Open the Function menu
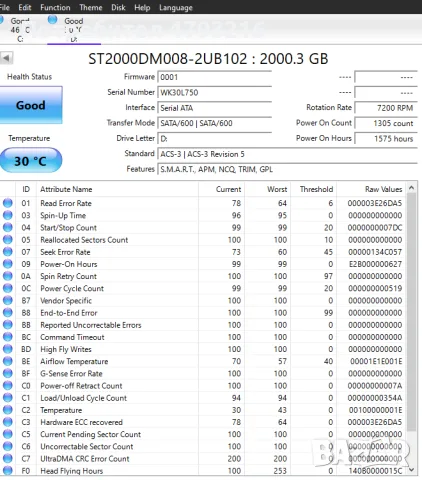422x480 pixels. pos(55,7)
